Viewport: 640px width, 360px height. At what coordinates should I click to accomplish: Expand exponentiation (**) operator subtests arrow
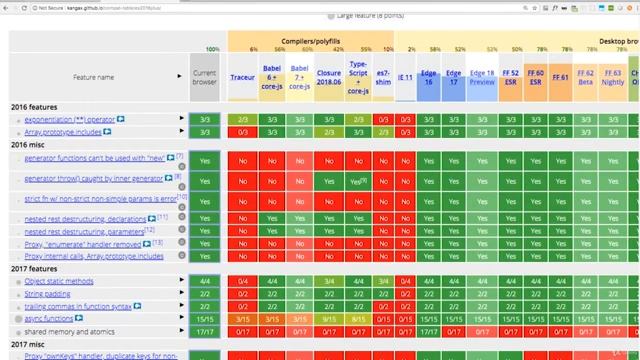pos(182,118)
